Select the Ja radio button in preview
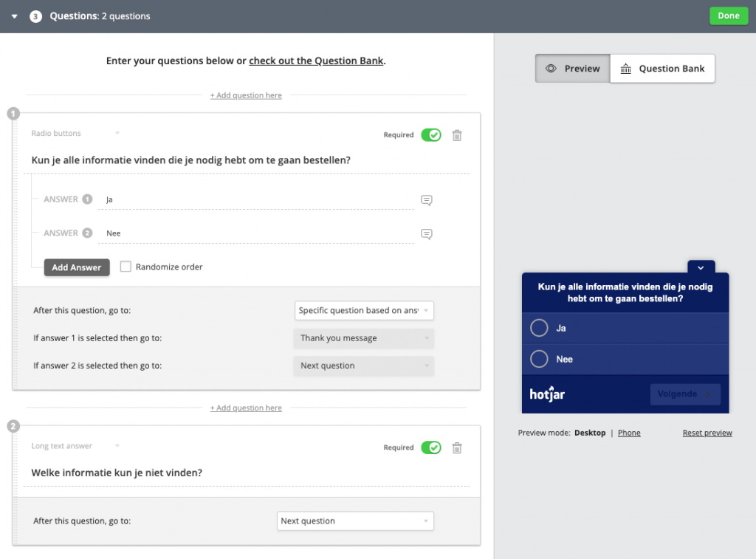756x559 pixels. click(x=540, y=328)
